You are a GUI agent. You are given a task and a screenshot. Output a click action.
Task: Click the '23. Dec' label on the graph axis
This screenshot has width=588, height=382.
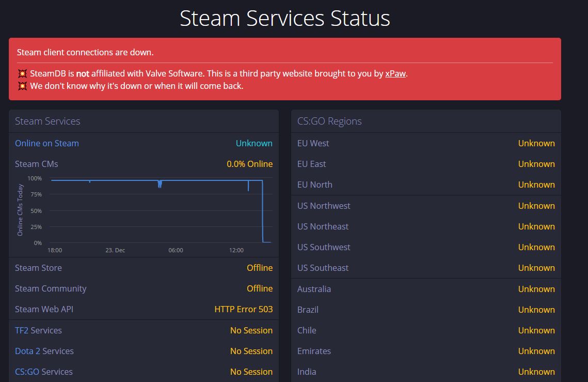pos(115,250)
